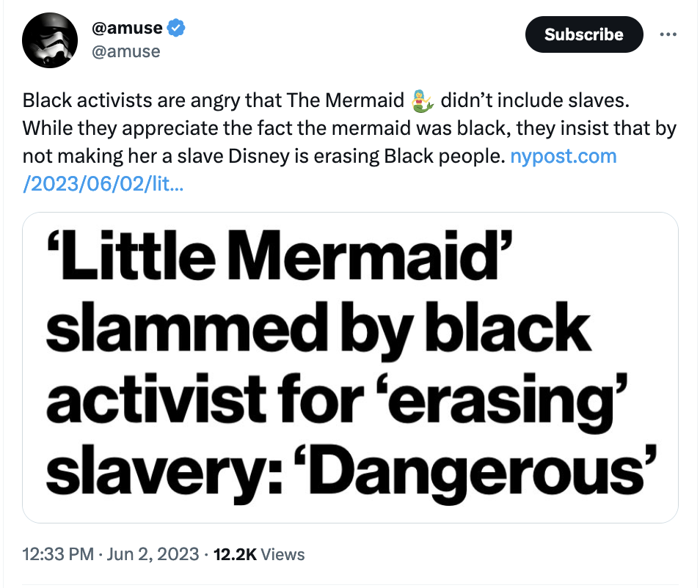700x588 pixels.
Task: Select the gray @amuse handle
Action: point(125,51)
